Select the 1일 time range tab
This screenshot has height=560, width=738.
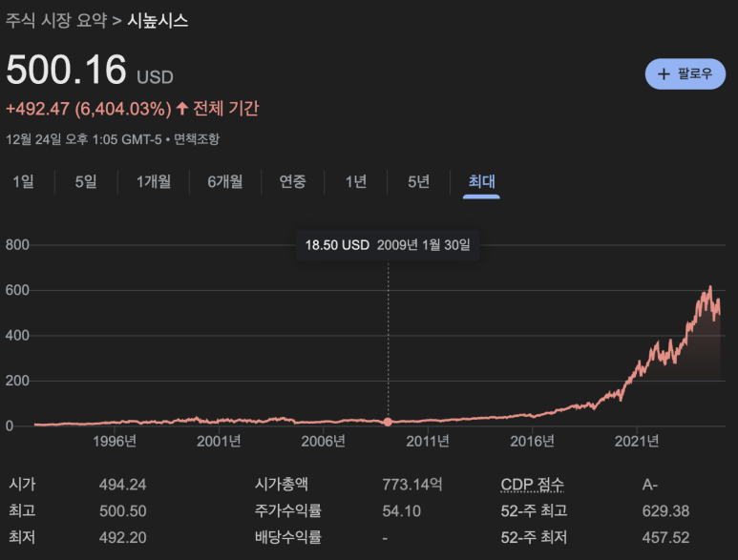coord(23,181)
